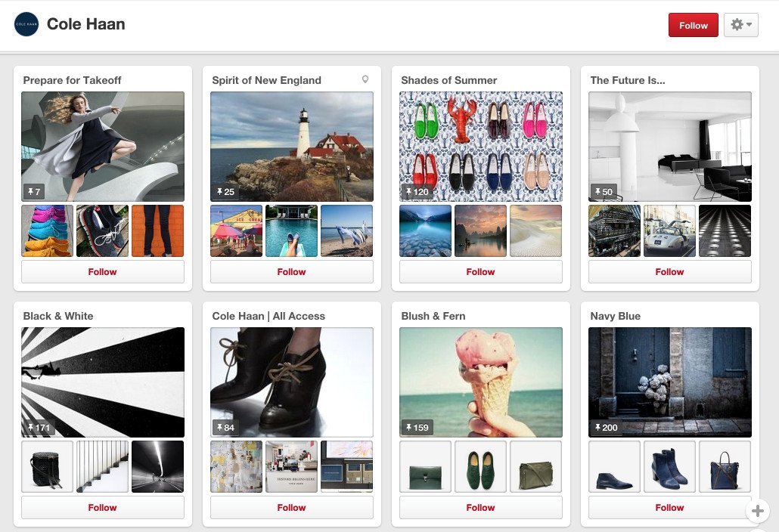Open the blue mountain lake thumbnail
The image size is (779, 532).
tap(426, 230)
